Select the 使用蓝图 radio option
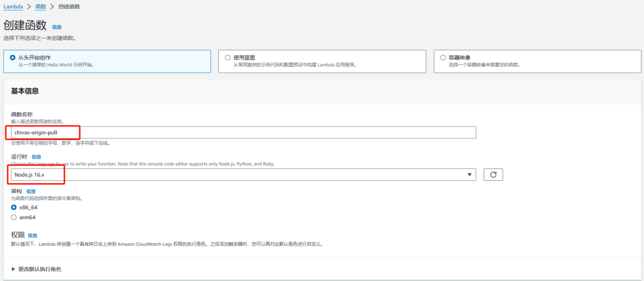 [228, 57]
